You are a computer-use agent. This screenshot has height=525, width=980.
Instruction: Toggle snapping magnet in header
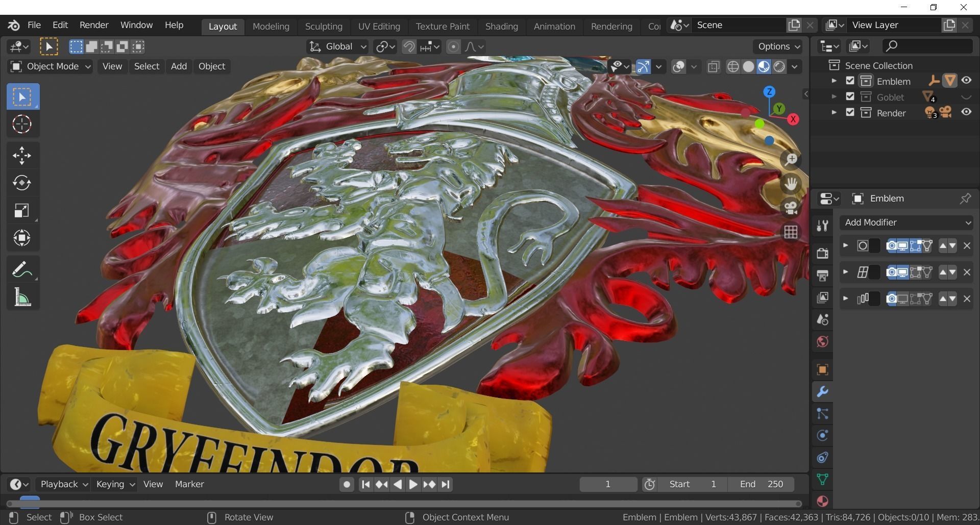(409, 47)
